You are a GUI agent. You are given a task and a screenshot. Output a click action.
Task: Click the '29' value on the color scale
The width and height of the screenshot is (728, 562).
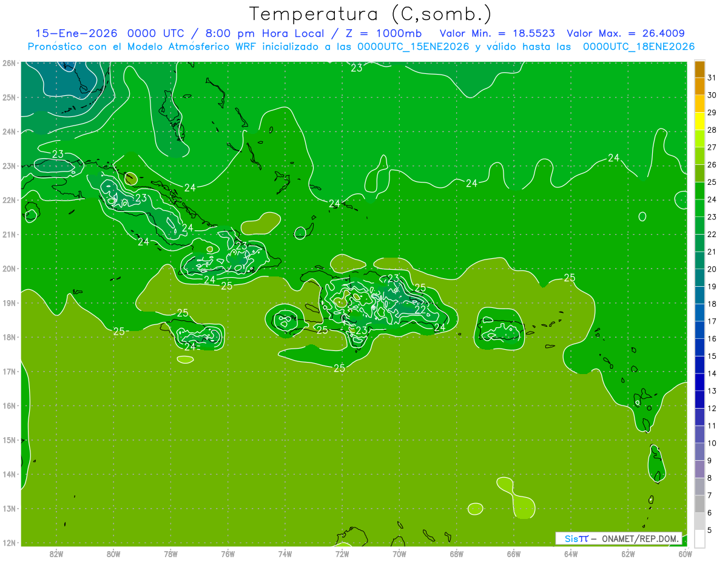tap(712, 113)
